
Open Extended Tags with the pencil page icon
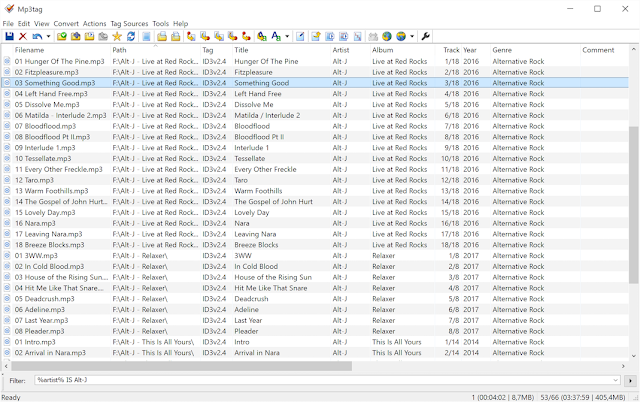click(x=300, y=36)
